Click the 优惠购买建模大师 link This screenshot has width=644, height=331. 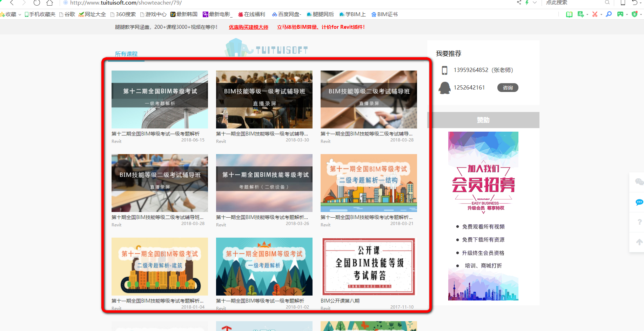coord(249,27)
